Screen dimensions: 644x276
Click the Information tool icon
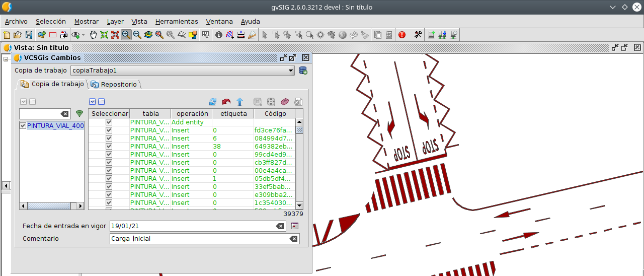[219, 35]
